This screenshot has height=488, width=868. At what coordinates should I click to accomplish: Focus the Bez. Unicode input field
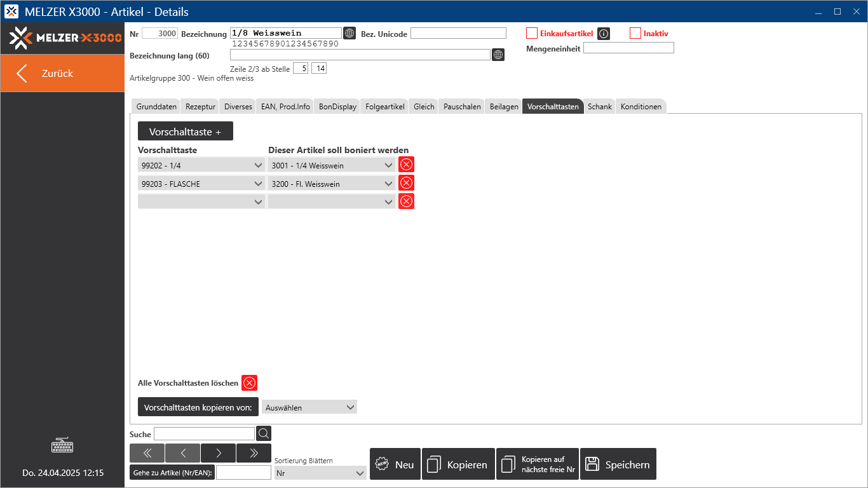click(458, 33)
